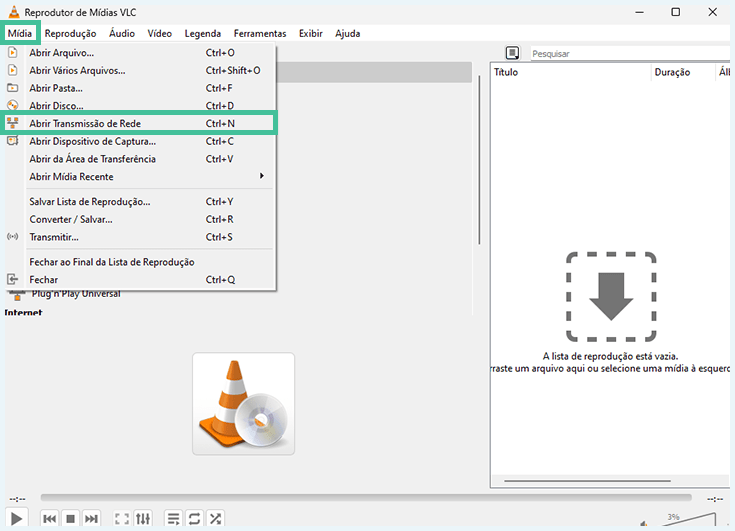Click the Abrir Arquivo file icon

point(13,52)
